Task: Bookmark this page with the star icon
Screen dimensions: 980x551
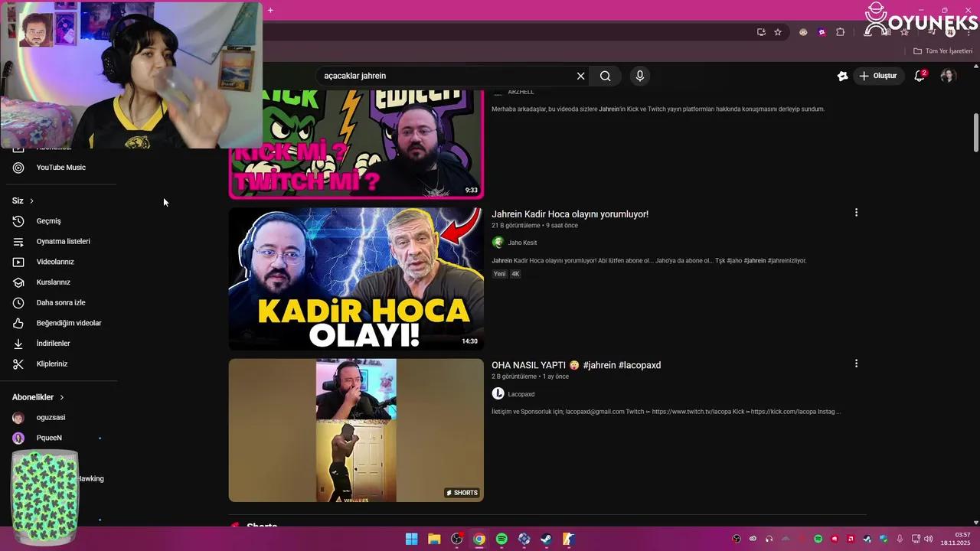Action: coord(778,32)
